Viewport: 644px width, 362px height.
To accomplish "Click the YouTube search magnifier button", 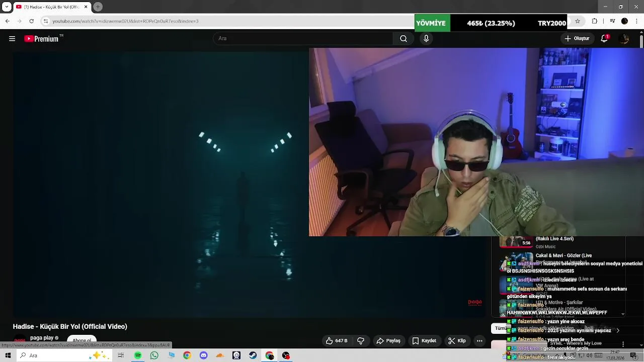I will click(x=404, y=39).
